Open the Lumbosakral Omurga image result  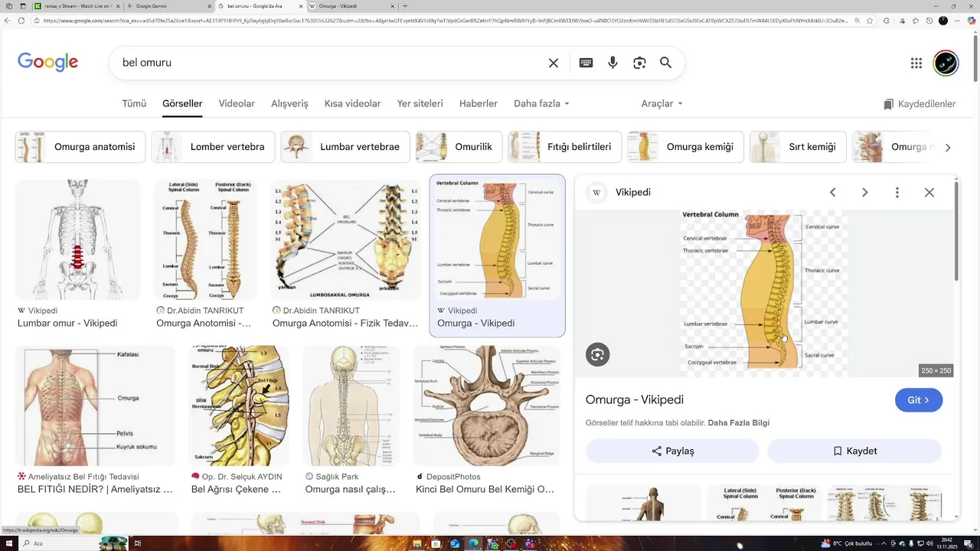pyautogui.click(x=345, y=240)
